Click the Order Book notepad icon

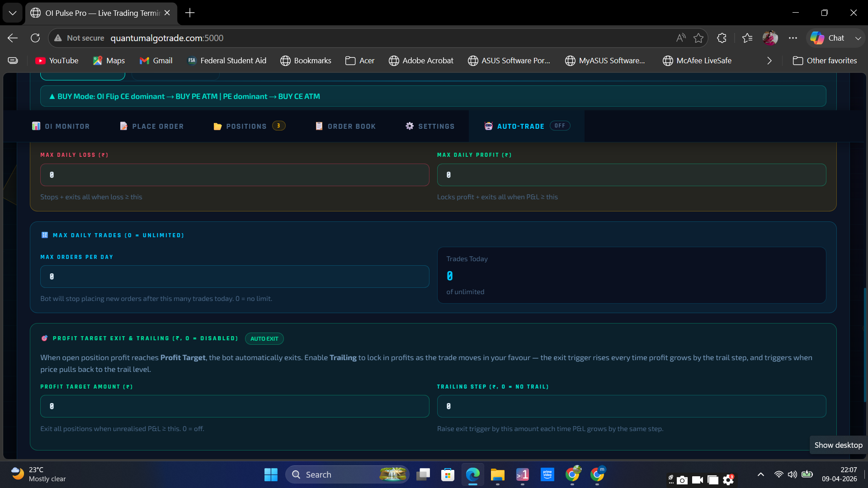pyautogui.click(x=319, y=126)
